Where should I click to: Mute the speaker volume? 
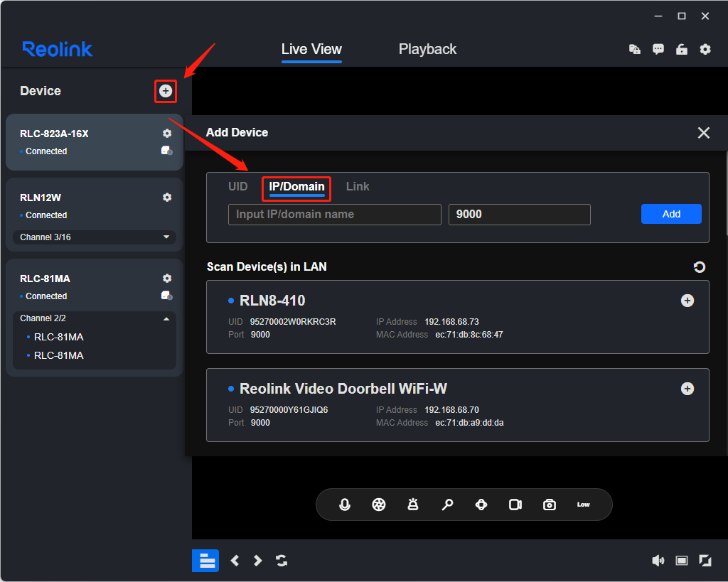click(658, 561)
